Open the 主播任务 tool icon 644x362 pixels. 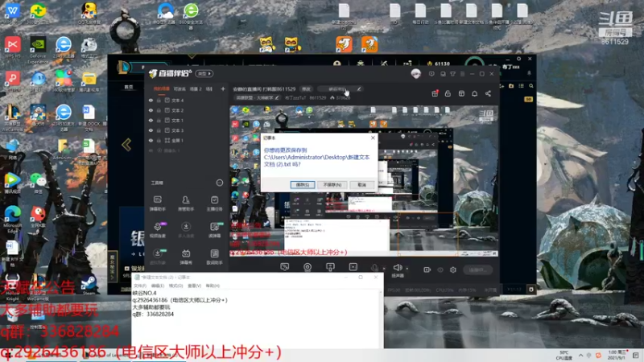[x=214, y=203]
